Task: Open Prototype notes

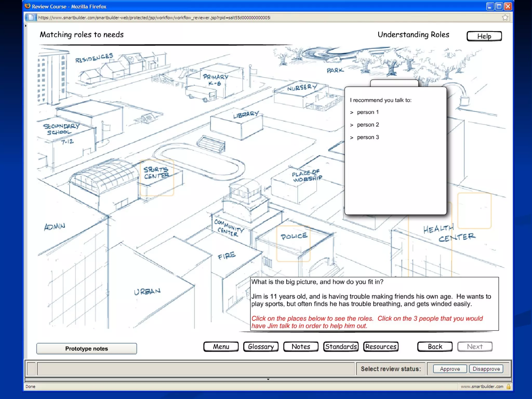Action: pyautogui.click(x=87, y=349)
